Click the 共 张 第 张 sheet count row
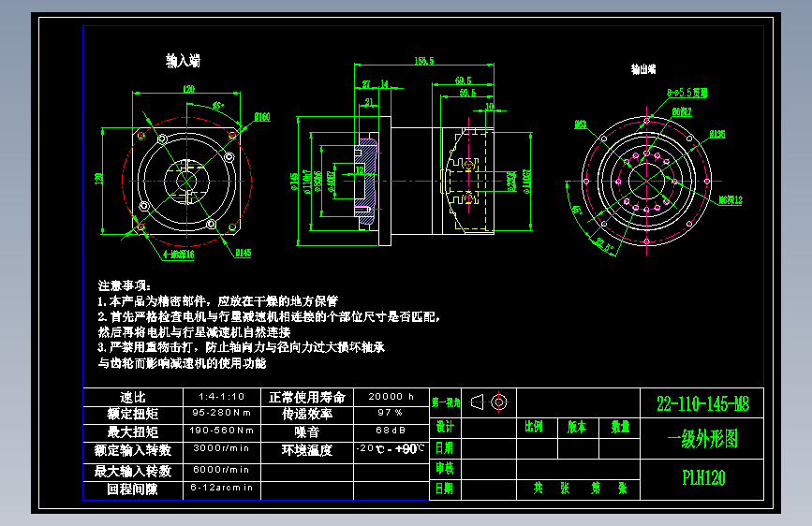 click(580, 489)
